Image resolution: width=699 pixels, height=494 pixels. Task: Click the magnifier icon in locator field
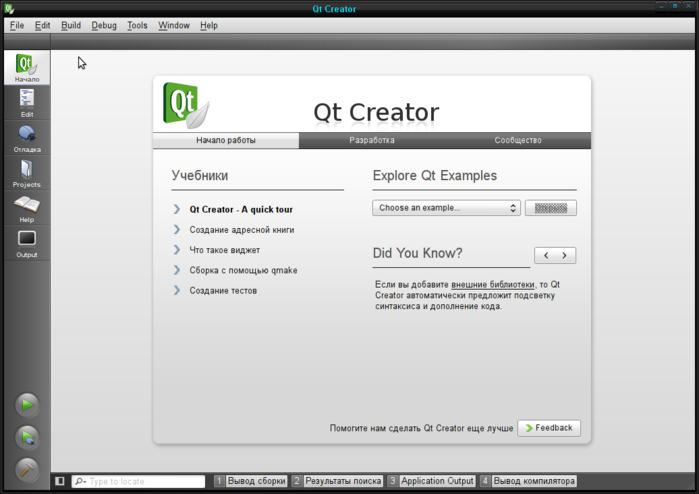click(x=80, y=481)
